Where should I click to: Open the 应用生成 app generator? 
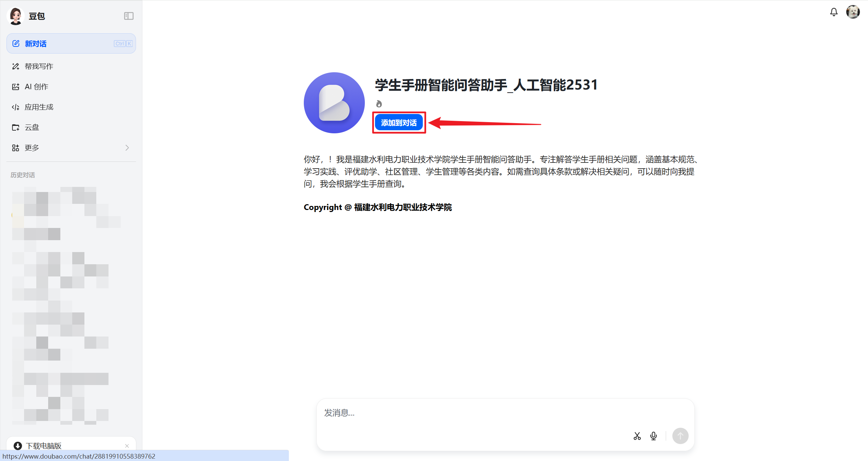pos(39,107)
